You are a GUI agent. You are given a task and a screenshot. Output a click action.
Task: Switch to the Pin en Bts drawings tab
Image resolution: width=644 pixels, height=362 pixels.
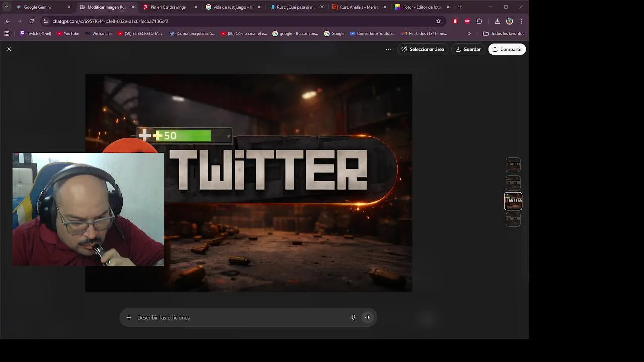(170, 7)
